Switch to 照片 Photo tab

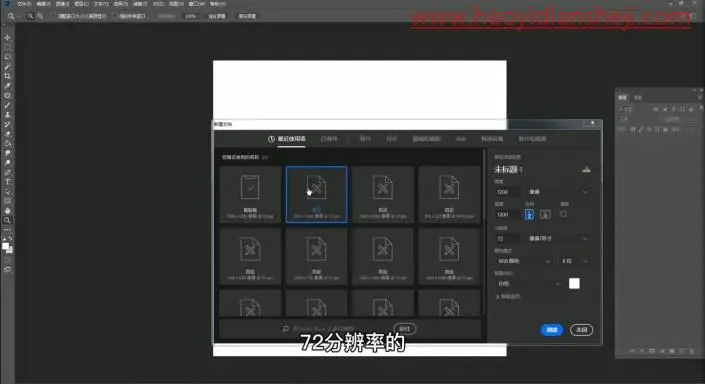coord(365,139)
